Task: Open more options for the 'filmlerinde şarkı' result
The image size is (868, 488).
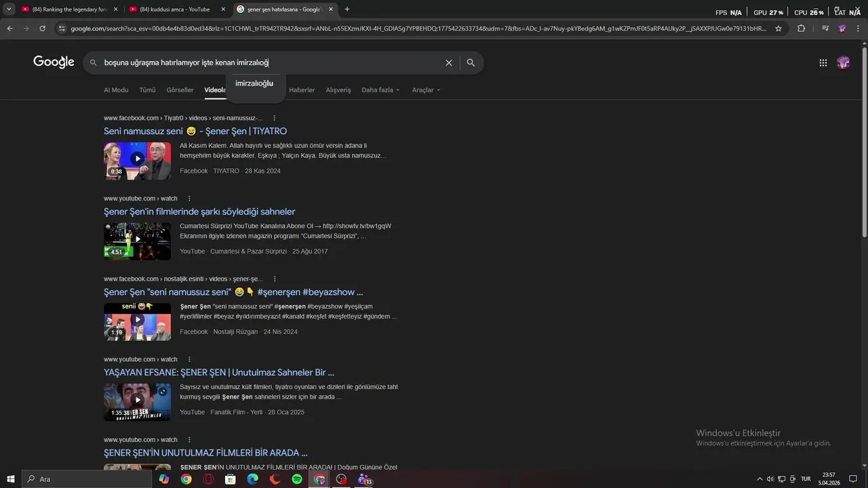Action: coord(189,199)
